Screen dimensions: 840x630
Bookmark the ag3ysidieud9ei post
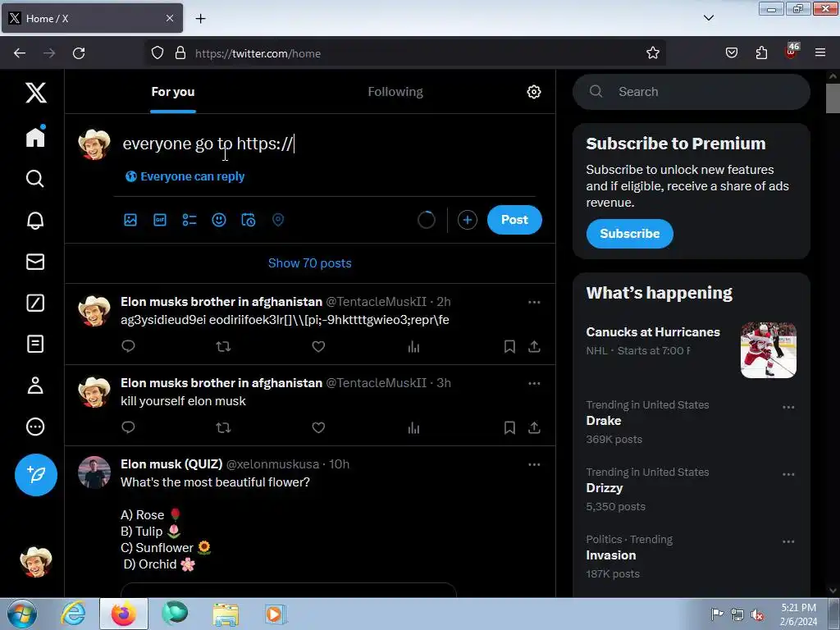[x=509, y=347]
